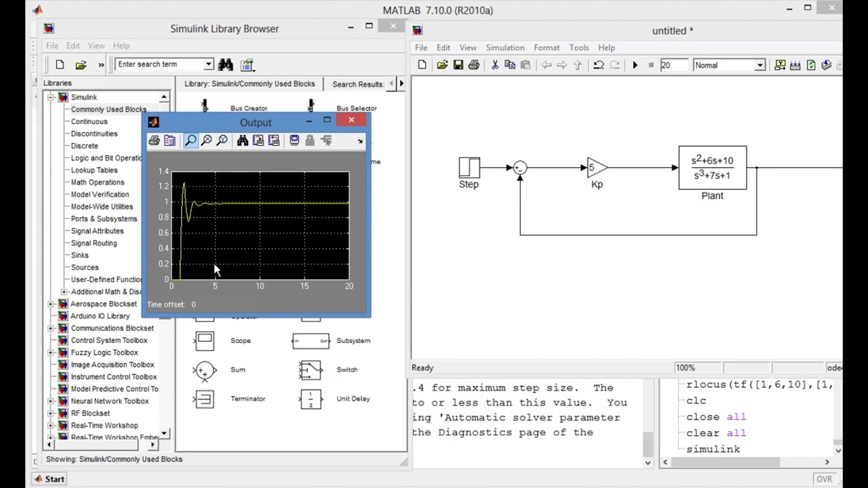Viewport: 868px width, 488px height.
Task: Print the Output scope plot
Action: pos(154,140)
